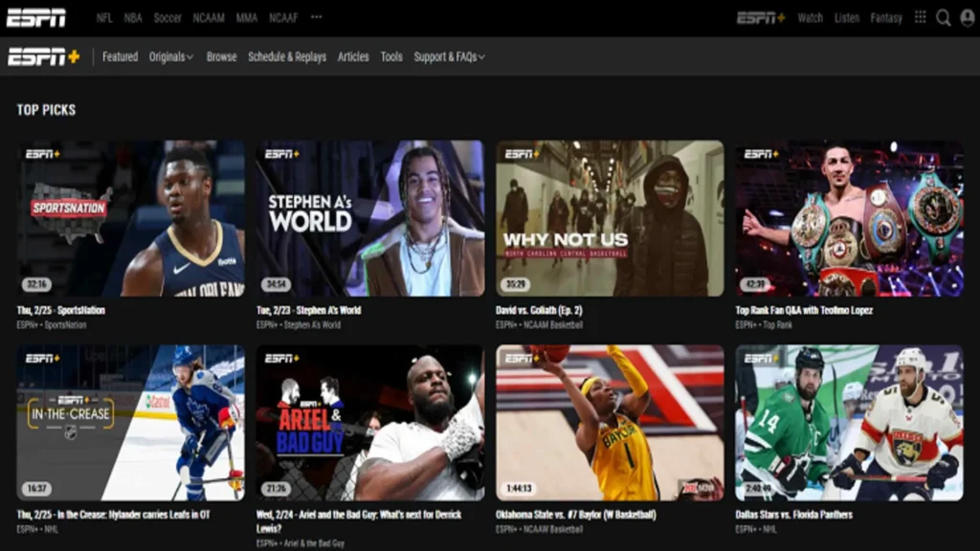Open the Browse tab
The width and height of the screenshot is (980, 551).
point(221,56)
